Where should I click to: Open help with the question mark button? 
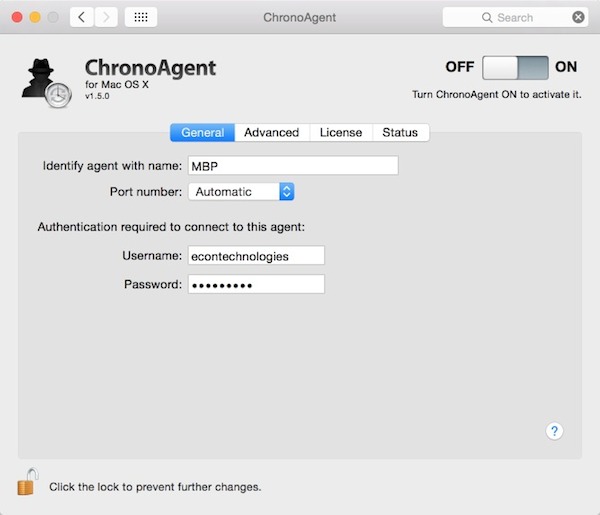[554, 431]
